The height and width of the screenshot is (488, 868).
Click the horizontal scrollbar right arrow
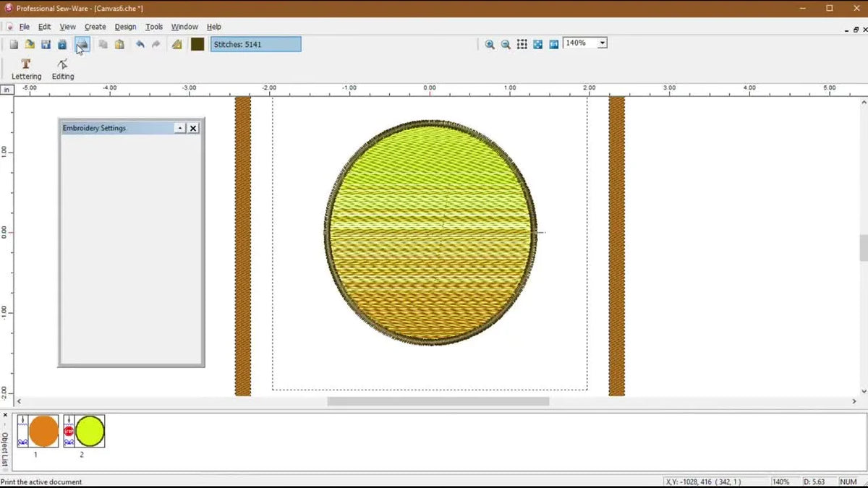[x=854, y=401]
